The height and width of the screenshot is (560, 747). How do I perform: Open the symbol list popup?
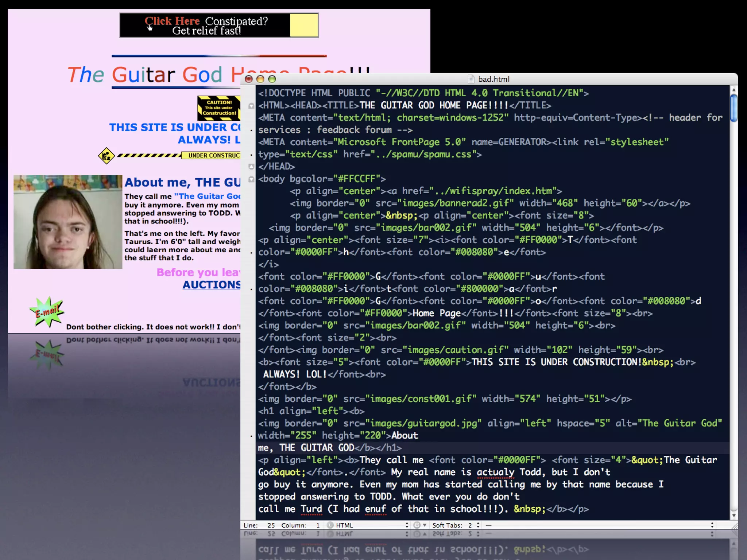click(598, 525)
